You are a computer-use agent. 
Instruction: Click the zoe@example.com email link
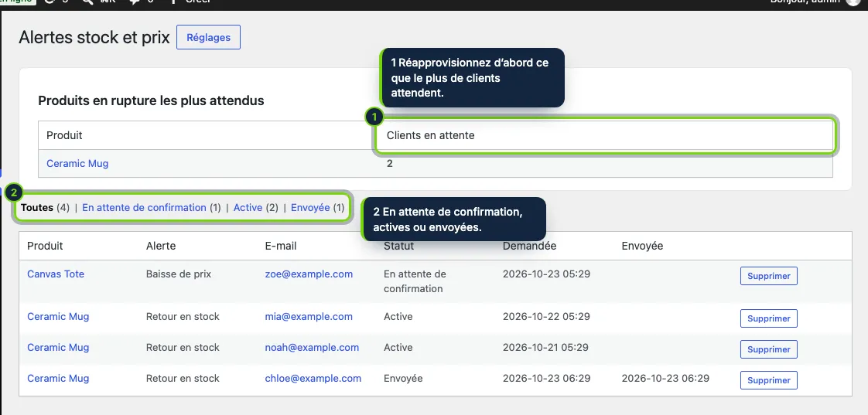click(309, 274)
